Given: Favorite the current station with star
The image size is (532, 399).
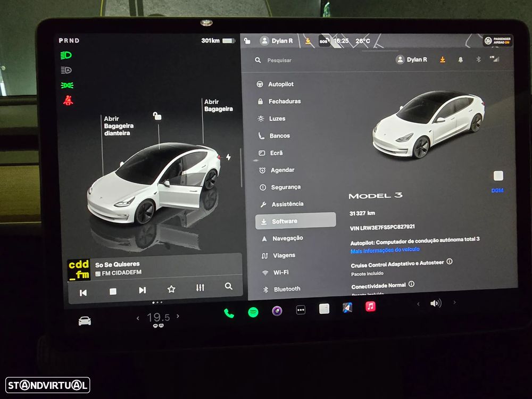Looking at the screenshot, I should (171, 289).
